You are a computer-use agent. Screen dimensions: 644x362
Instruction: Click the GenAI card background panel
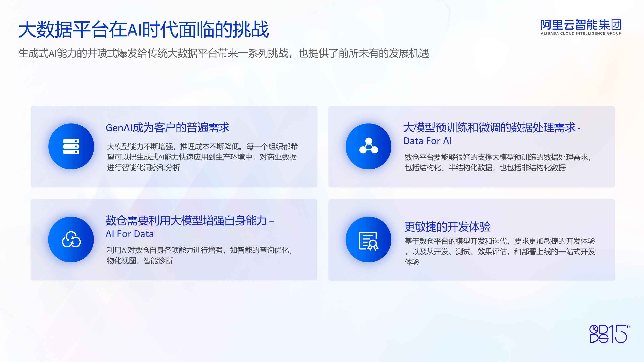point(174,147)
